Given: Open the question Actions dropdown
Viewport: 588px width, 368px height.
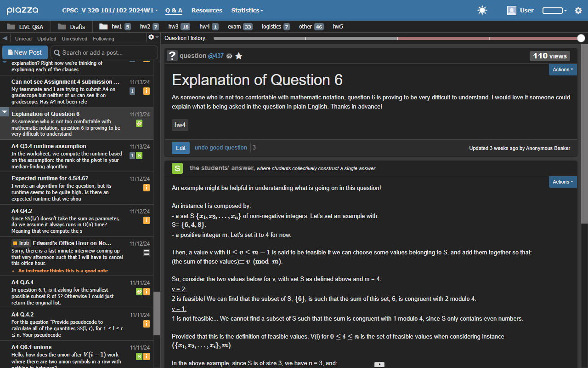Looking at the screenshot, I should [x=563, y=69].
